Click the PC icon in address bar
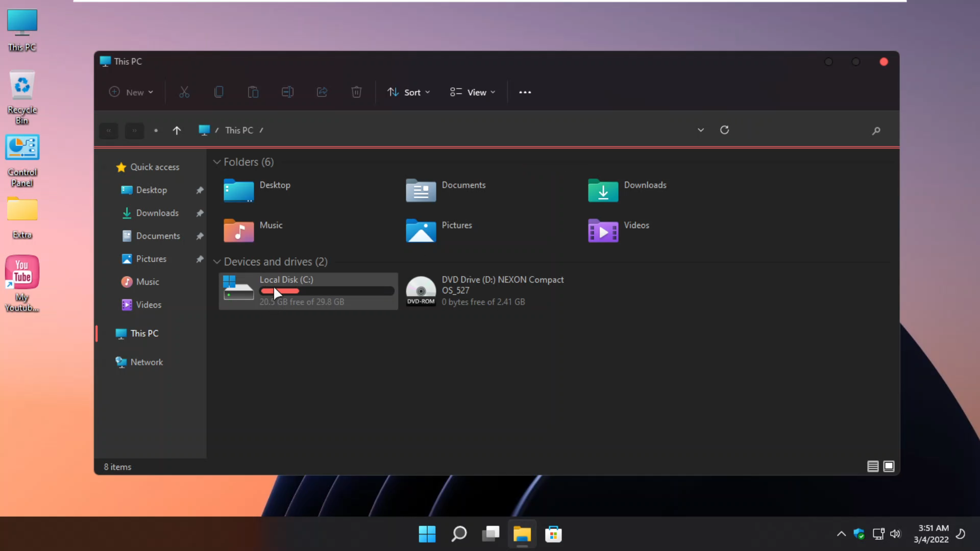Screen dimensions: 980x551 (x=204, y=130)
